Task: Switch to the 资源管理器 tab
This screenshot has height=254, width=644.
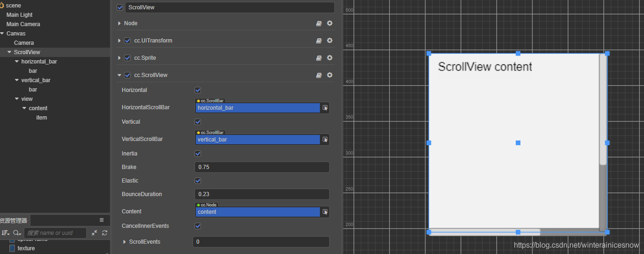Action: point(14,220)
